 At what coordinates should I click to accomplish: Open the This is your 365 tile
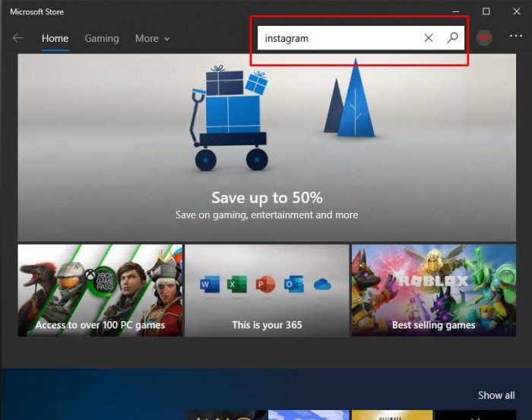tap(267, 290)
